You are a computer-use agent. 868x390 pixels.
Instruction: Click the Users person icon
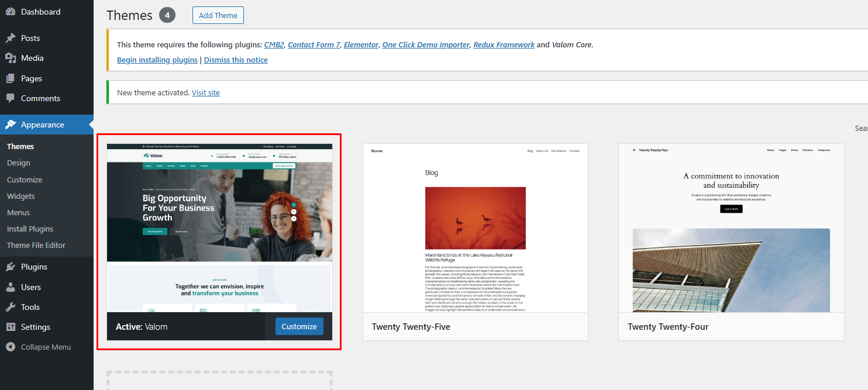[11, 287]
